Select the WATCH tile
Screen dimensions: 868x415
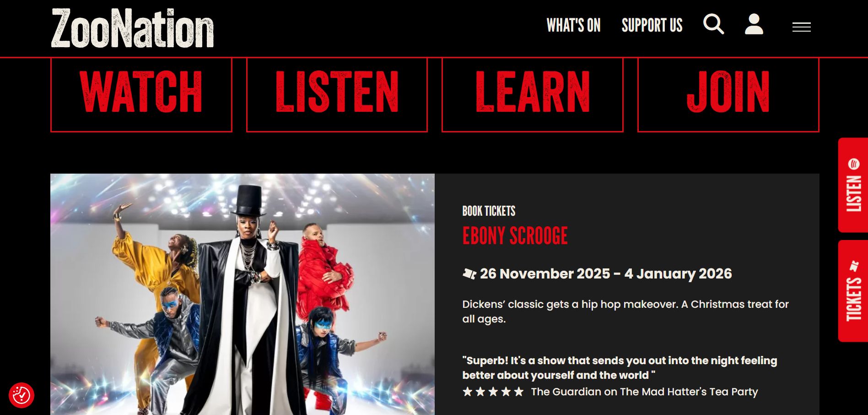coord(141,95)
